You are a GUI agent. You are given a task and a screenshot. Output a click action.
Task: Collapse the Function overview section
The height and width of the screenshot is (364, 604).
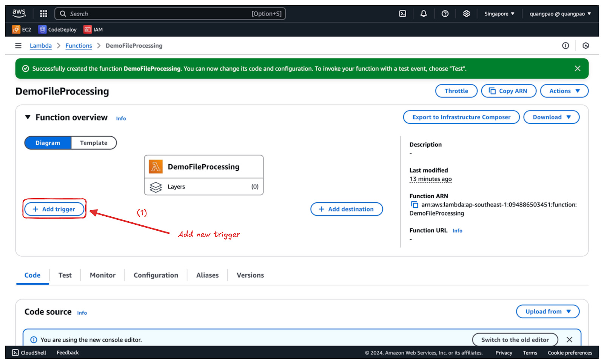[28, 117]
